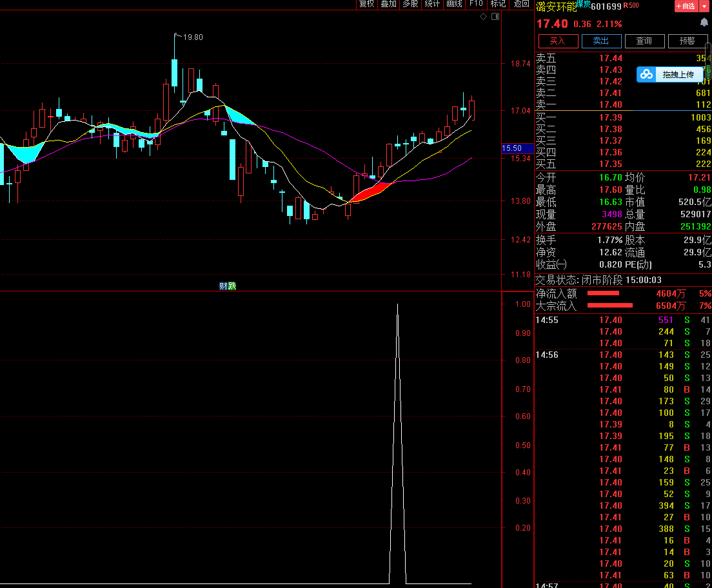Screen dimensions: 712x588
Task: Click the 2.11% change percentage
Action: point(609,24)
